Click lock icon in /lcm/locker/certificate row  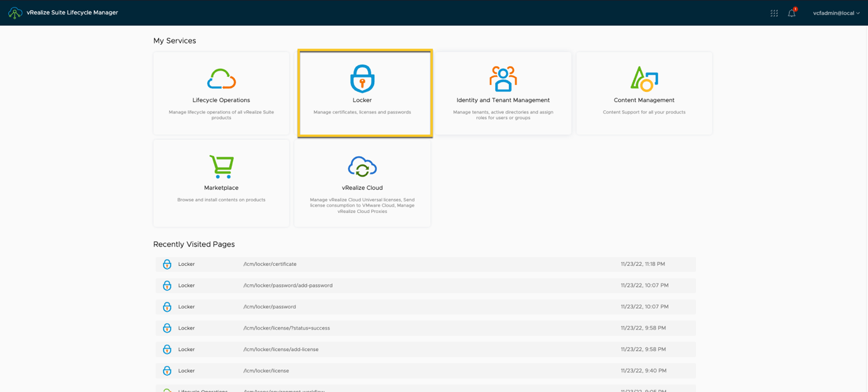[167, 264]
